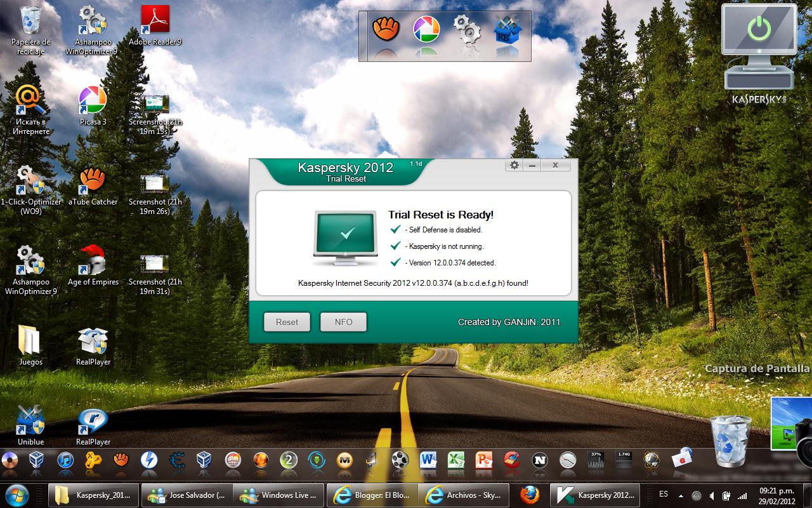Image resolution: width=812 pixels, height=508 pixels.
Task: Launch Daemon Tools lightning icon in dock
Action: pyautogui.click(x=149, y=460)
